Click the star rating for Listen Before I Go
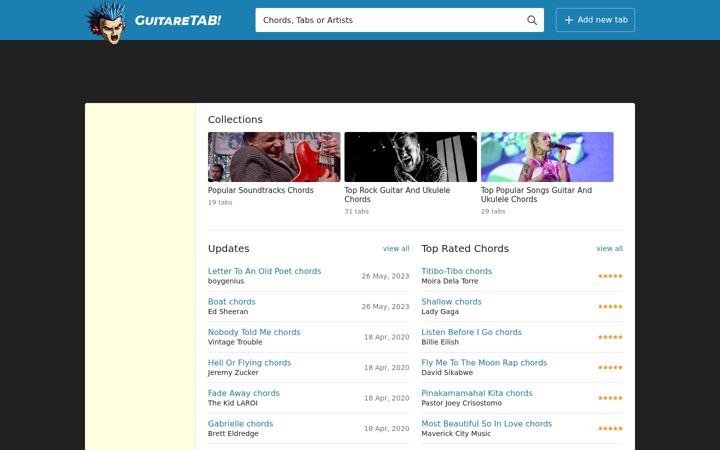 coord(610,337)
